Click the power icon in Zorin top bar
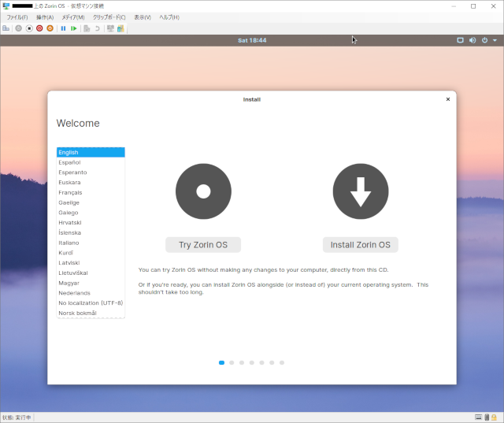 484,40
